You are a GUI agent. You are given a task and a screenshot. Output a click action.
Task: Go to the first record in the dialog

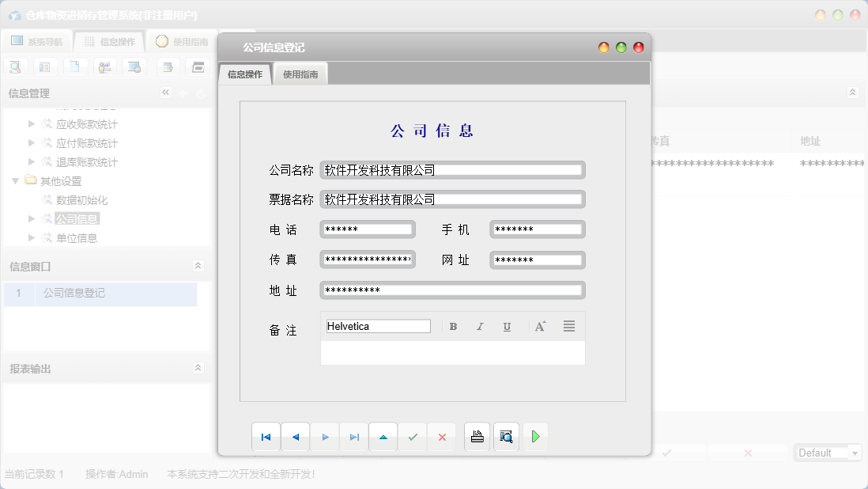click(x=266, y=437)
